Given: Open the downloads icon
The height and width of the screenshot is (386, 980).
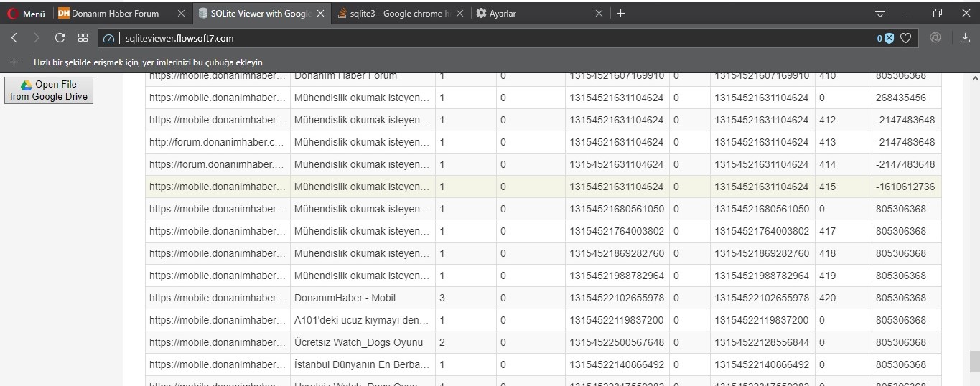Looking at the screenshot, I should click(965, 38).
